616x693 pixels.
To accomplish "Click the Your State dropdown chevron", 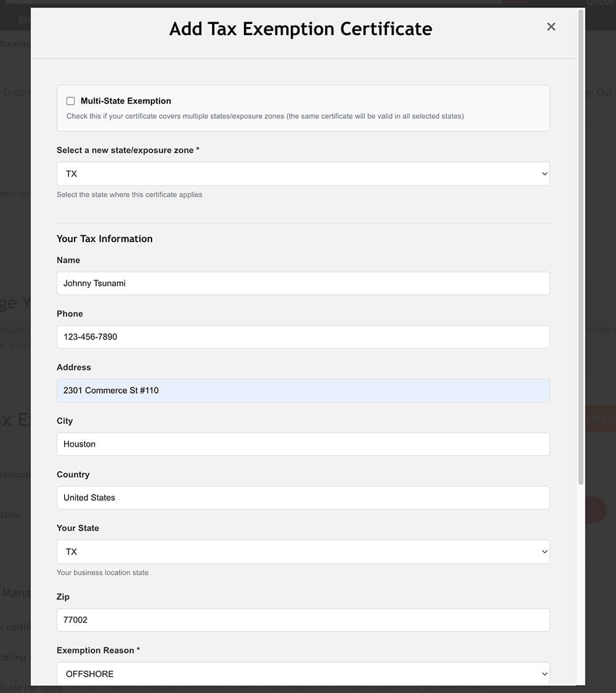I will 544,551.
